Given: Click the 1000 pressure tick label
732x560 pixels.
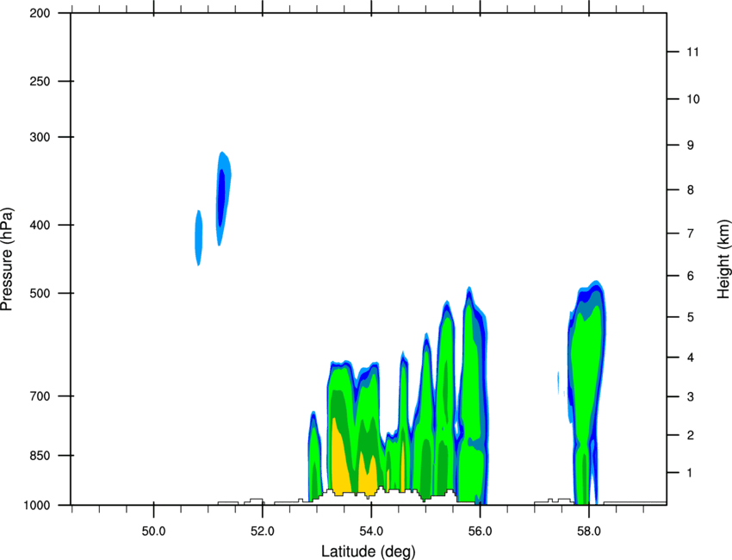Looking at the screenshot, I should click(37, 506).
